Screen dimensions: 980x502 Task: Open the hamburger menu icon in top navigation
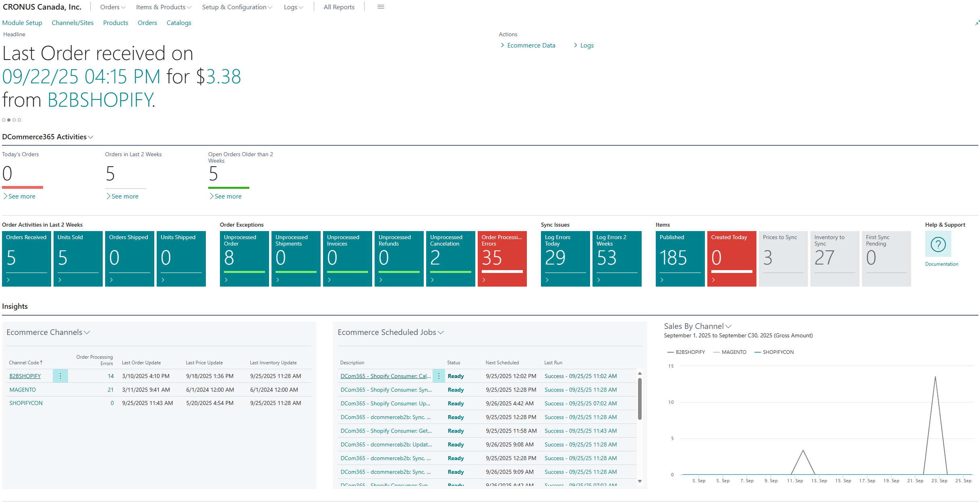(x=380, y=7)
